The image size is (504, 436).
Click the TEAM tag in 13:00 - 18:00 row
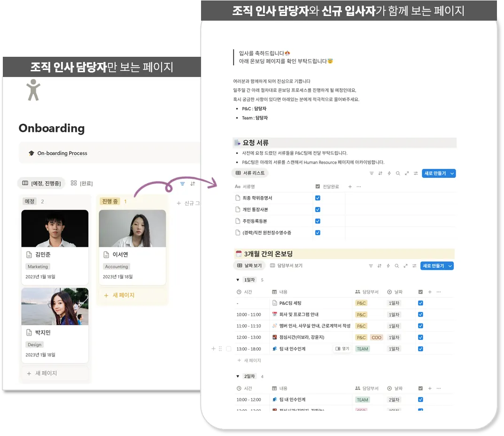pyautogui.click(x=363, y=349)
